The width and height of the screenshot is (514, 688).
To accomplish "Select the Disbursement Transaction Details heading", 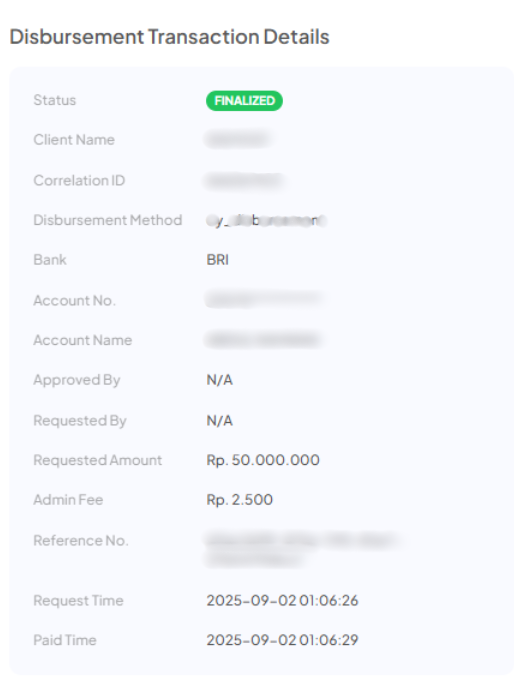I will tap(169, 37).
